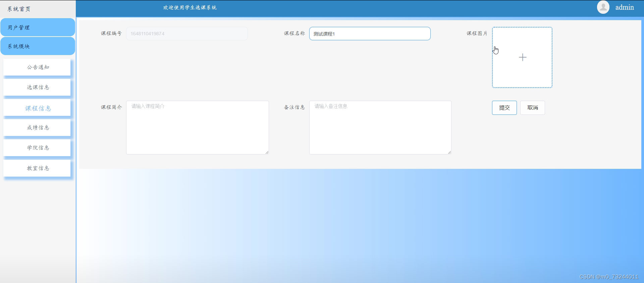Open the 成绩信息 menu item
The image size is (644, 283).
(x=37, y=128)
